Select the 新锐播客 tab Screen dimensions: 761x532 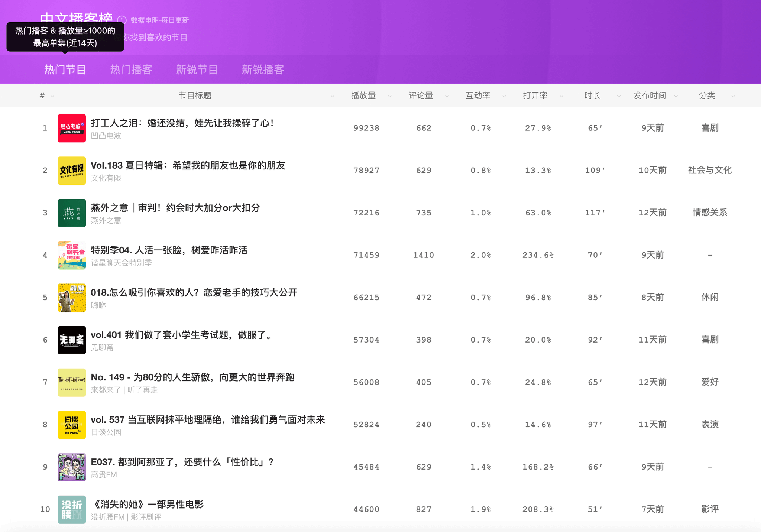click(263, 69)
